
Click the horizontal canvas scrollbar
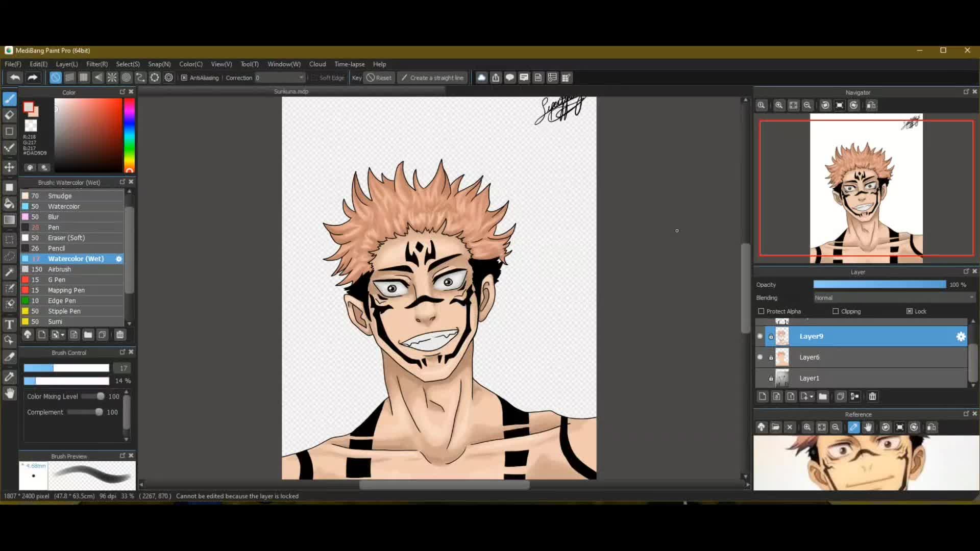[x=444, y=485]
